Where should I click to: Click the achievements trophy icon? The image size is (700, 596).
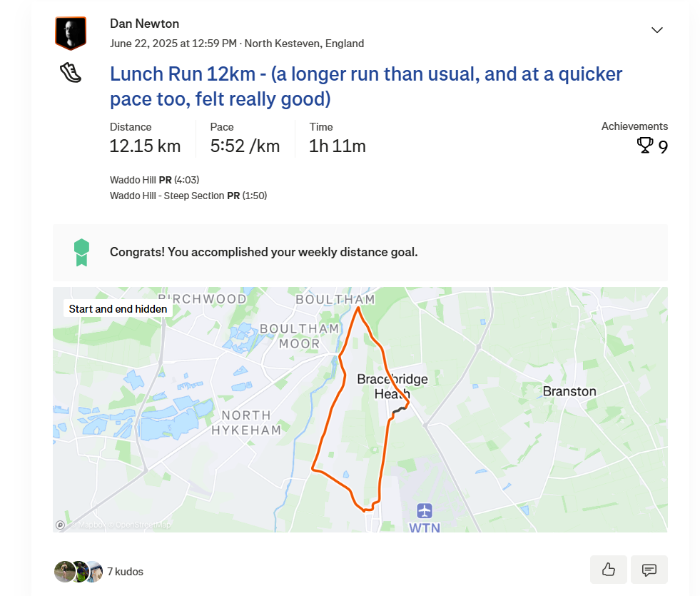tap(644, 146)
